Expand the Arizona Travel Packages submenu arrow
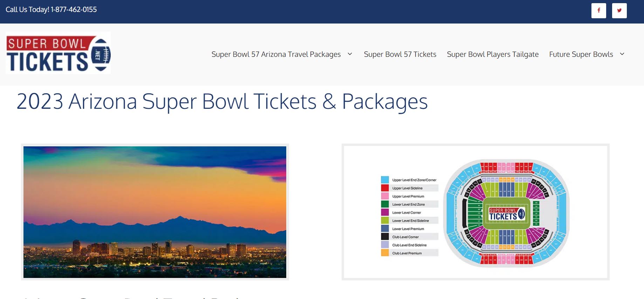The image size is (644, 299). pyautogui.click(x=350, y=54)
